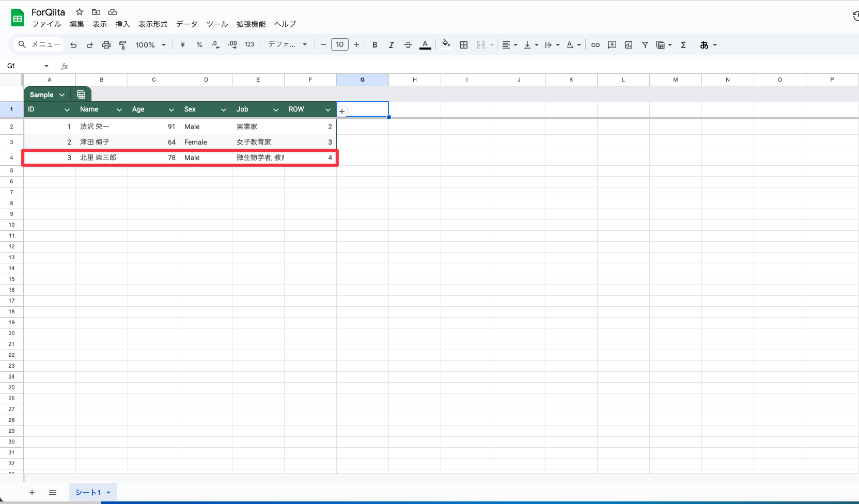Open the 挿入 menu
This screenshot has height=504, width=859.
(x=122, y=24)
